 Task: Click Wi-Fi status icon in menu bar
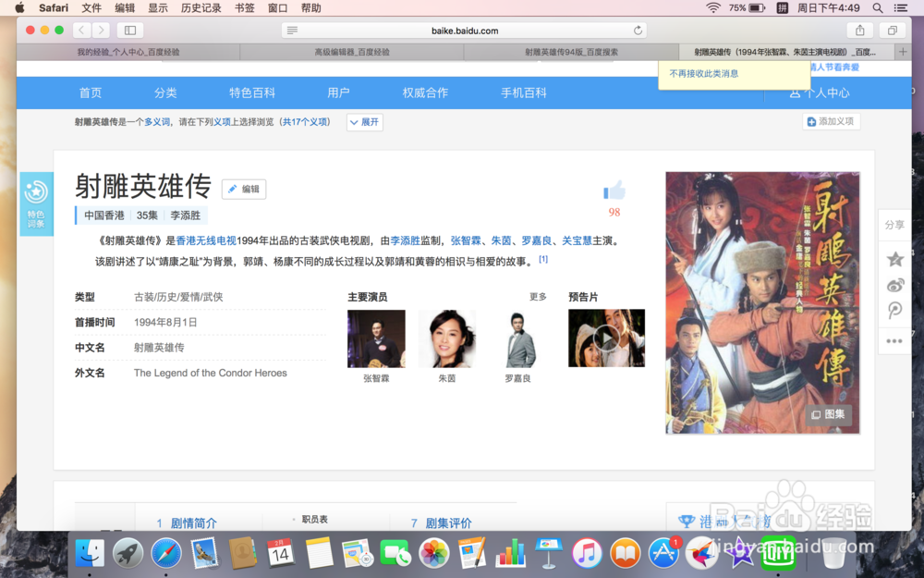click(x=713, y=7)
